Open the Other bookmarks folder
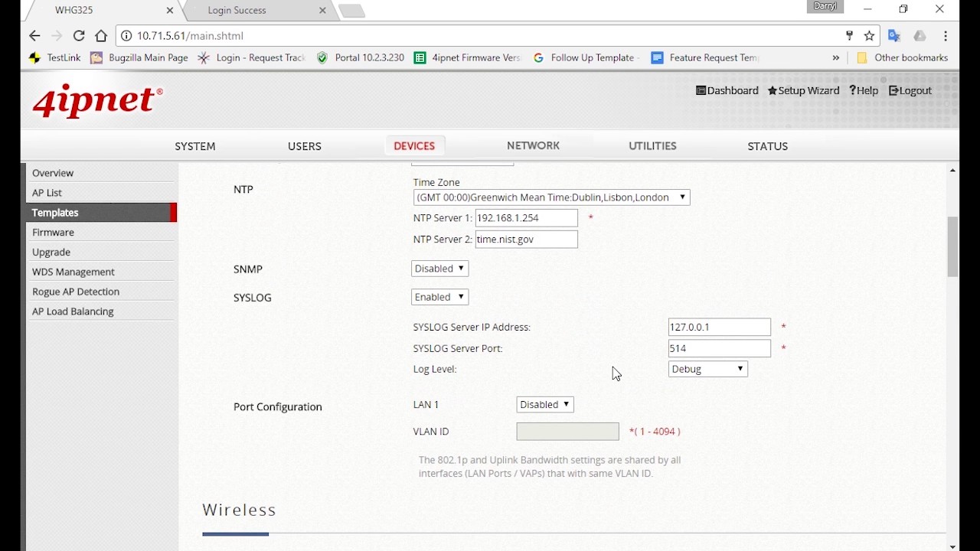980x551 pixels. click(x=903, y=57)
